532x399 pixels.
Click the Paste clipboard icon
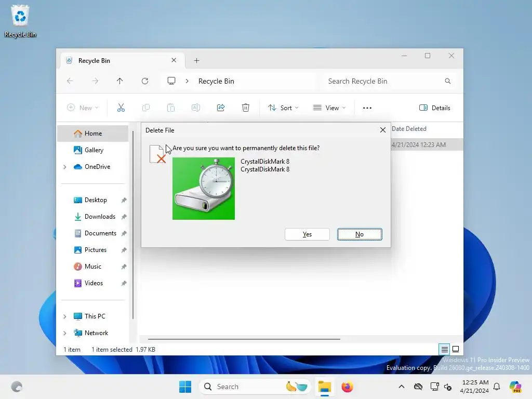[x=171, y=108]
